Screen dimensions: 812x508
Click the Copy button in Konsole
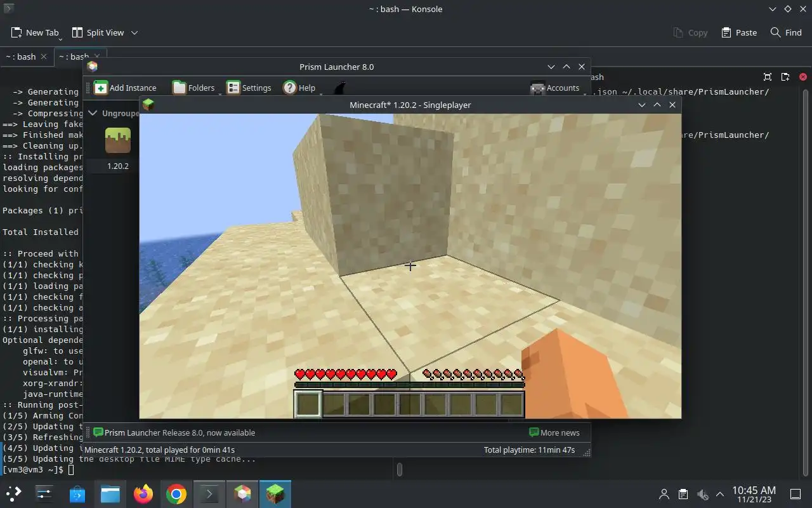coord(690,32)
